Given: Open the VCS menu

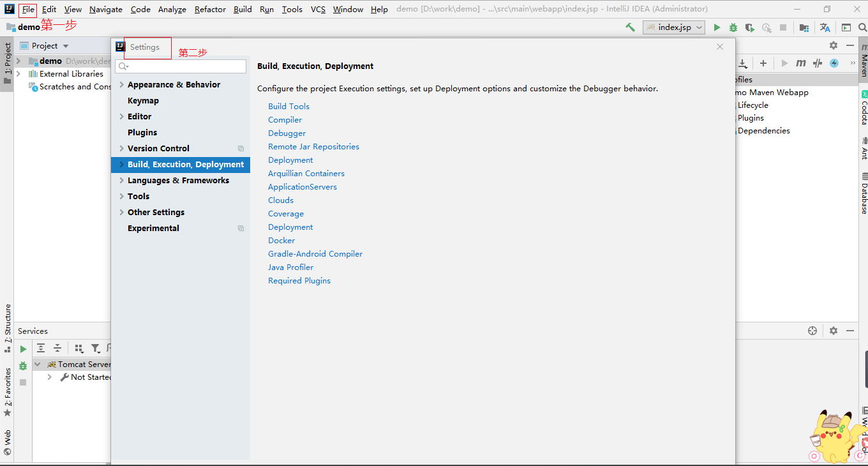Looking at the screenshot, I should click(318, 9).
